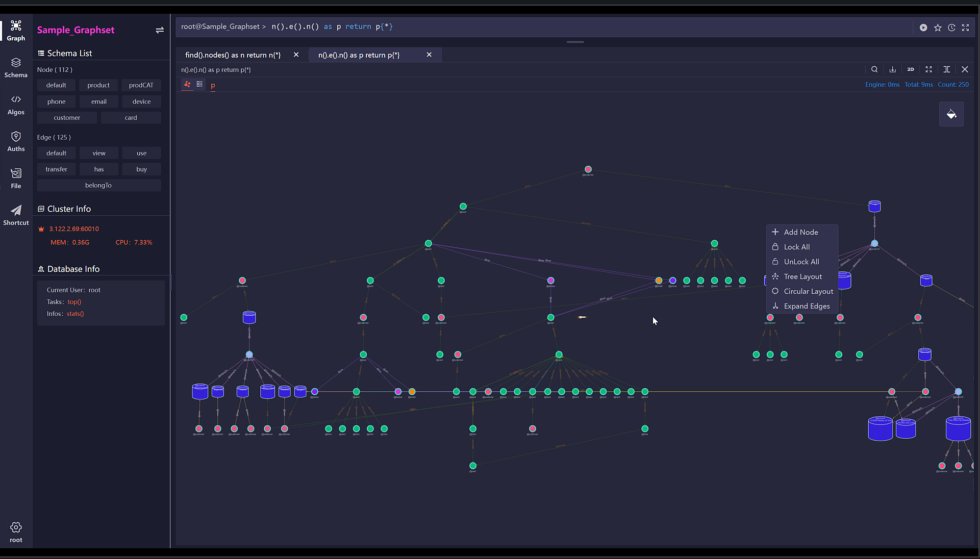
Task: Toggle 2D graph view mode
Action: pos(911,69)
